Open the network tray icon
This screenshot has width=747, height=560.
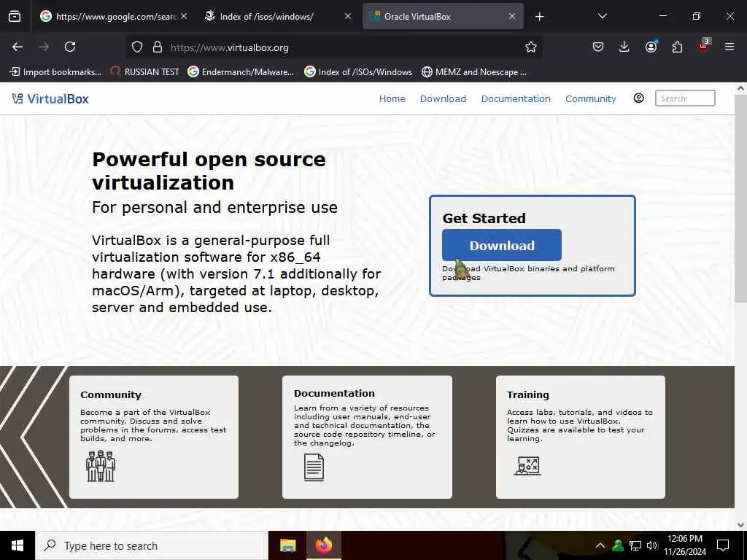click(x=635, y=545)
